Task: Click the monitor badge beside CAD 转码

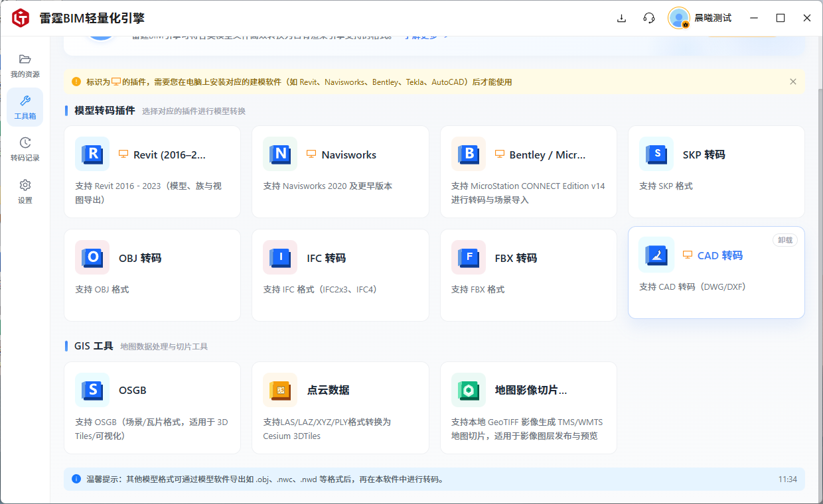Action: tap(688, 255)
